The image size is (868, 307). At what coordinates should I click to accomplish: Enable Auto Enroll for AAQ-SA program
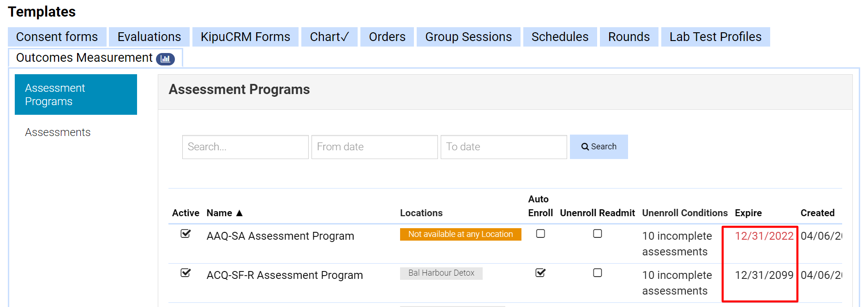pyautogui.click(x=540, y=234)
